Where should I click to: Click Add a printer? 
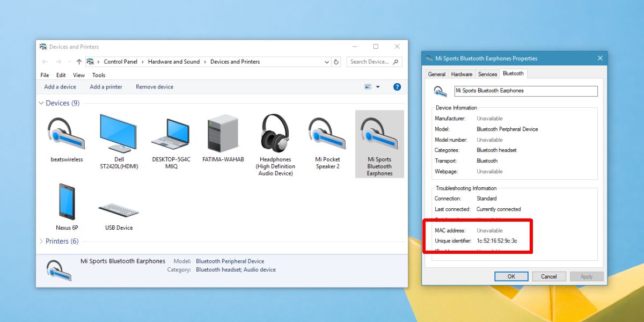[106, 86]
